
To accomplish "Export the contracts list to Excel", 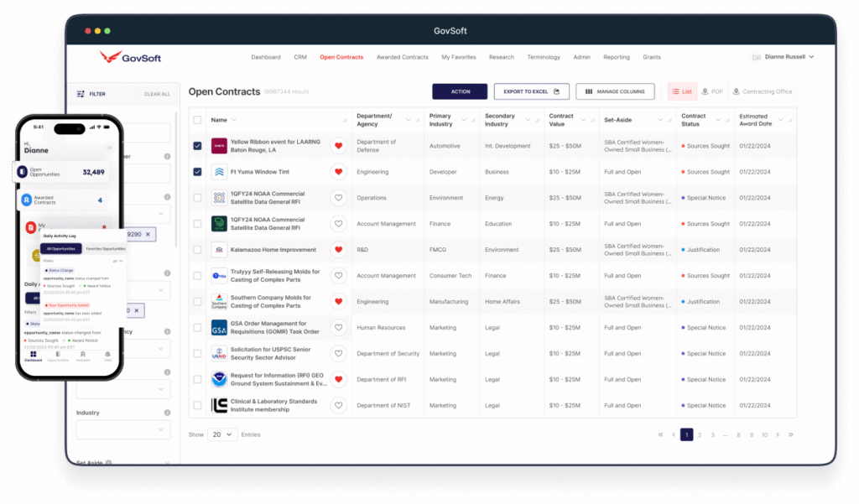I will pos(531,91).
